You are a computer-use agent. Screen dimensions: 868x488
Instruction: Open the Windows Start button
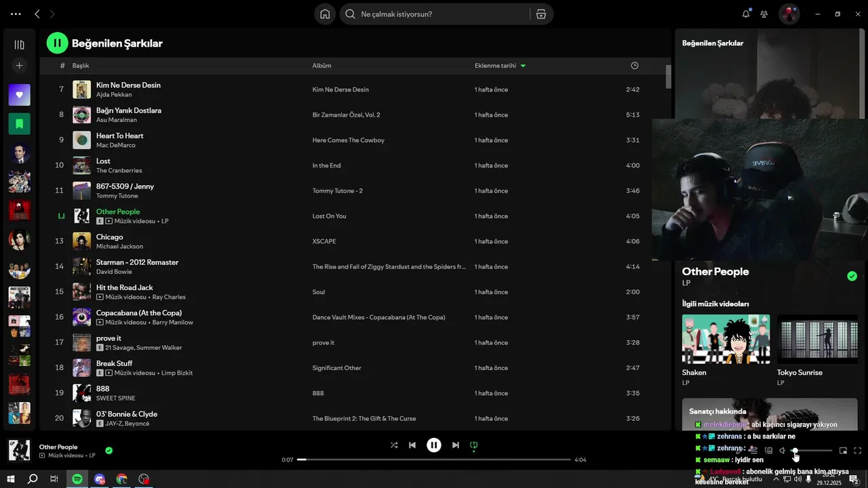coord(11,479)
